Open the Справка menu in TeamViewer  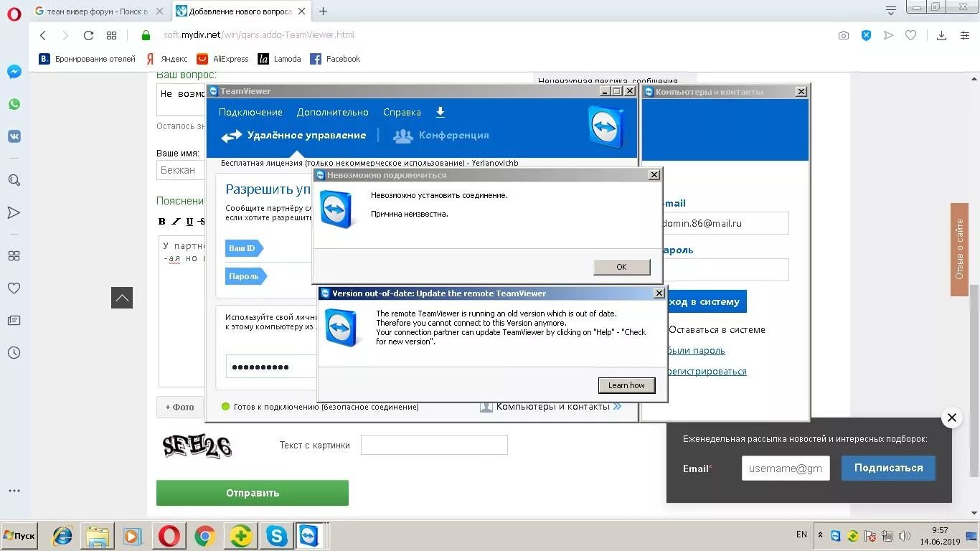402,112
